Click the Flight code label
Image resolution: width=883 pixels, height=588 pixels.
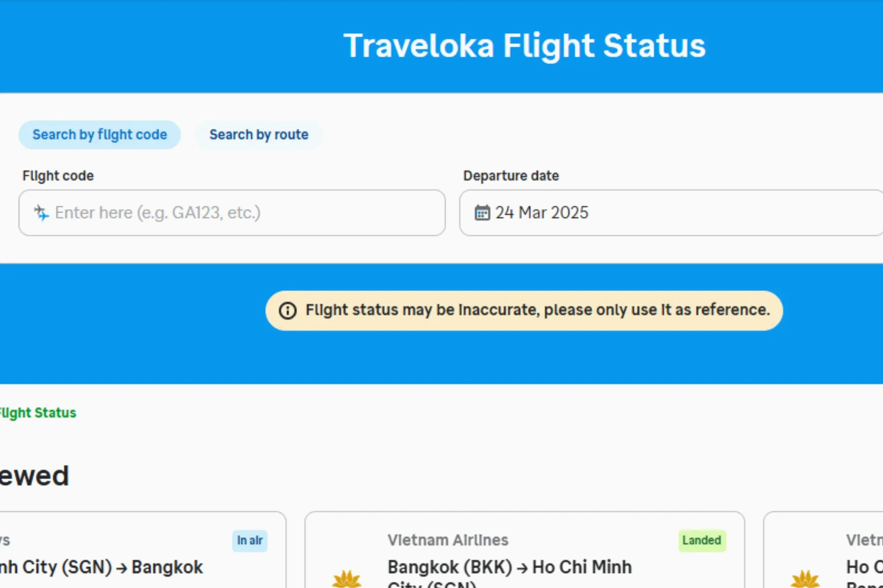[x=58, y=176]
